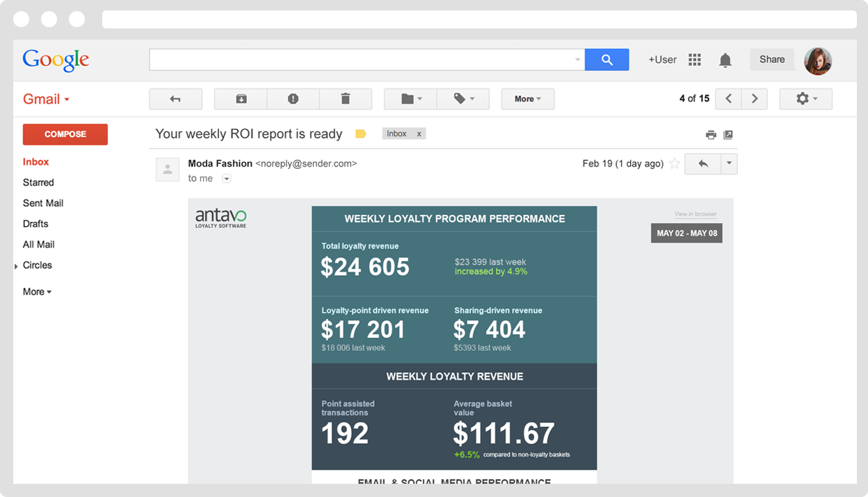The height and width of the screenshot is (497, 868).
Task: Open the More actions dropdown
Action: [528, 99]
